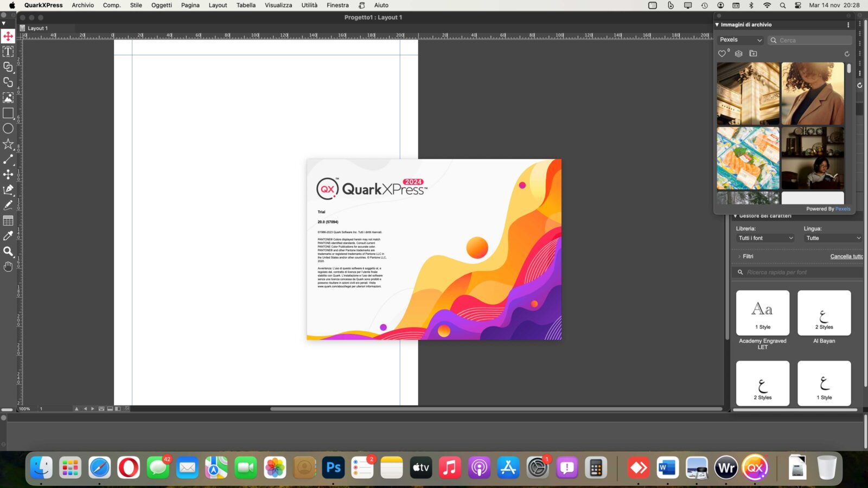Open Photoshop from the Dock
The width and height of the screenshot is (868, 488).
(333, 467)
